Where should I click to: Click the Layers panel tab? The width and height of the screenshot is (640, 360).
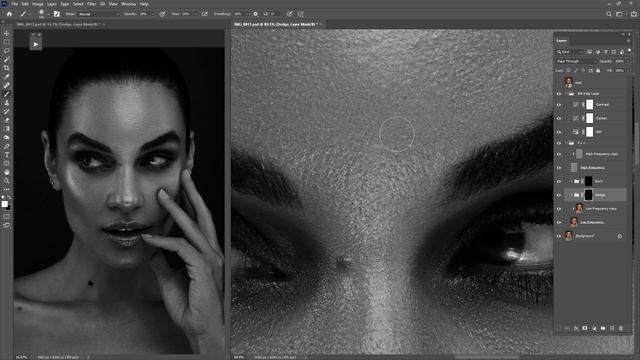[x=562, y=40]
